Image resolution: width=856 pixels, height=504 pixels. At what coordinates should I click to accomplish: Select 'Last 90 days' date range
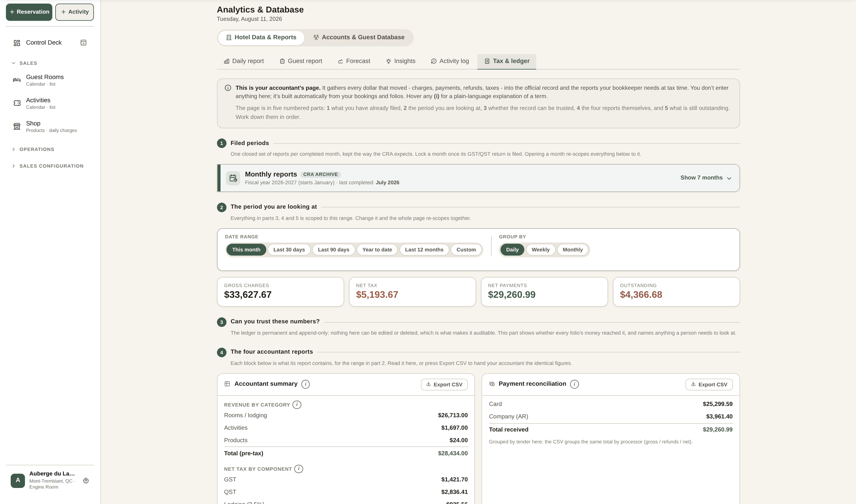point(333,250)
